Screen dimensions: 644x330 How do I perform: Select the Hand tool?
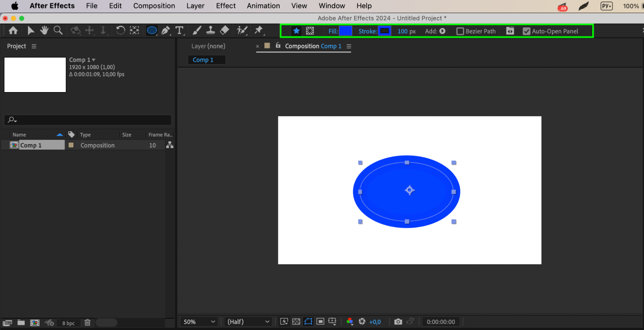point(44,31)
